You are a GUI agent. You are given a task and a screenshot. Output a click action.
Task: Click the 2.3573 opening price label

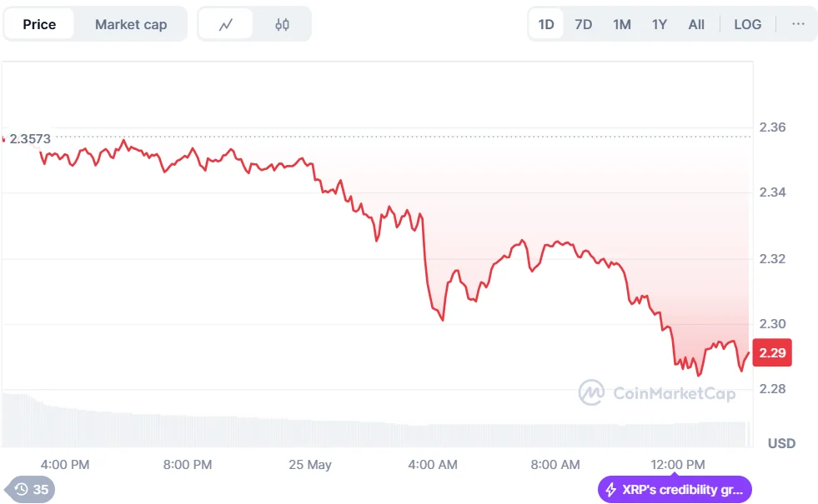coord(30,138)
